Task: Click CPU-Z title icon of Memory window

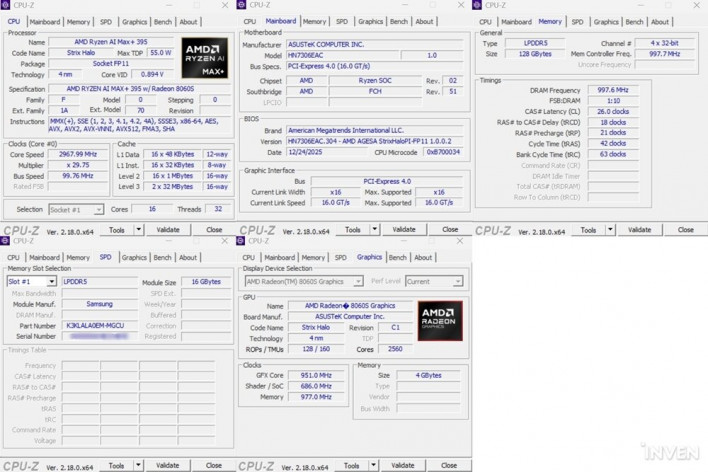Action: [x=479, y=5]
